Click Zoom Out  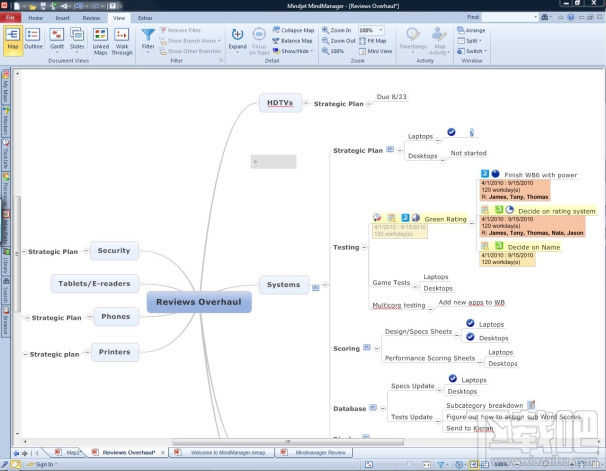[x=339, y=41]
